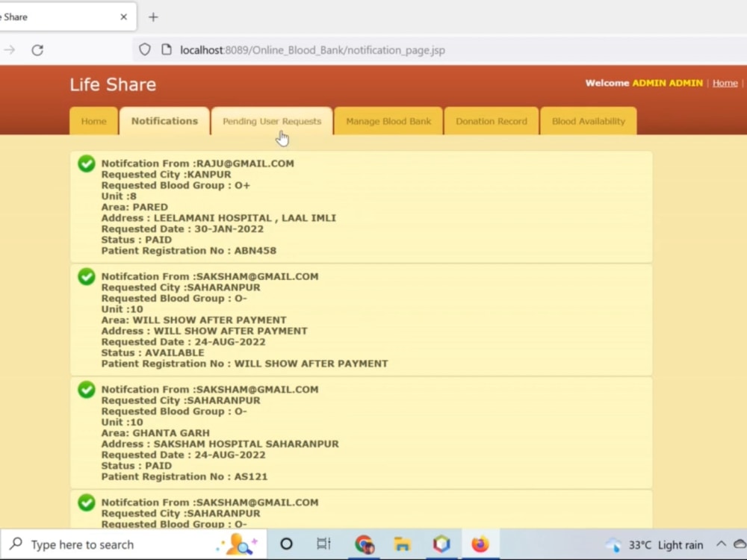Viewport: 747px width, 560px height.
Task: Click inside the Windows search field
Action: pos(112,544)
